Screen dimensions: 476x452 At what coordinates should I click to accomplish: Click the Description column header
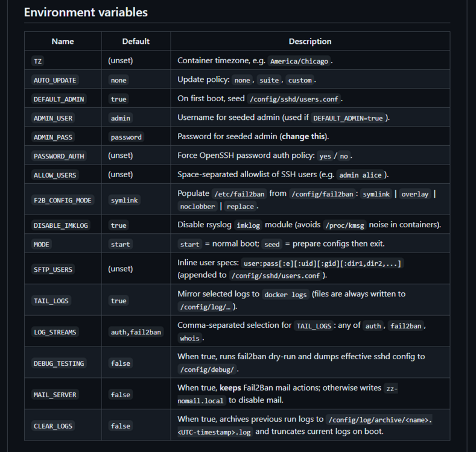coord(310,41)
